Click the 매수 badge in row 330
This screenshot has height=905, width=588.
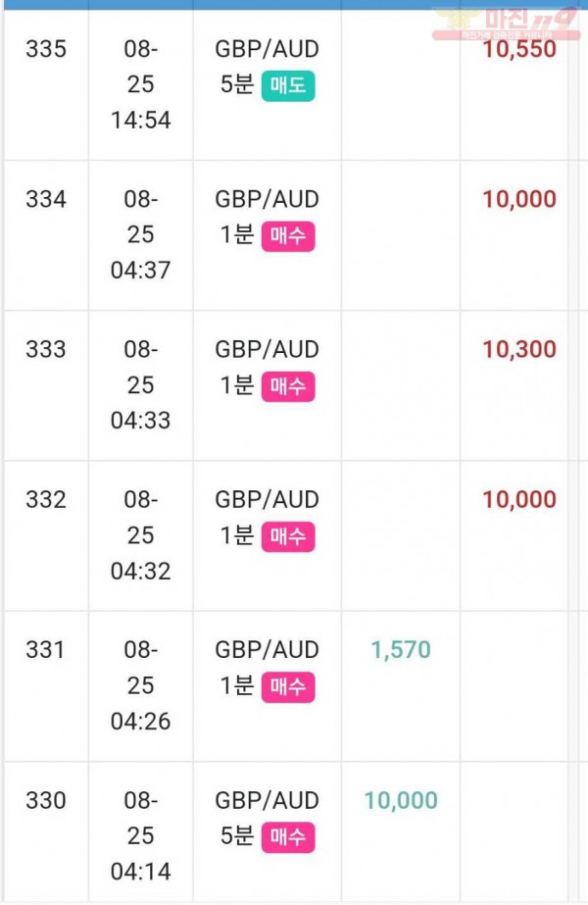pos(288,837)
